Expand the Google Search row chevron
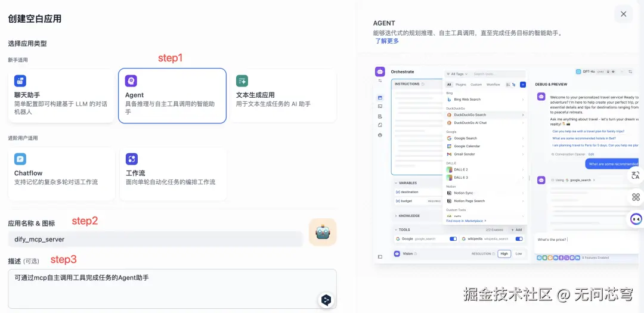The width and height of the screenshot is (644, 313). [523, 138]
